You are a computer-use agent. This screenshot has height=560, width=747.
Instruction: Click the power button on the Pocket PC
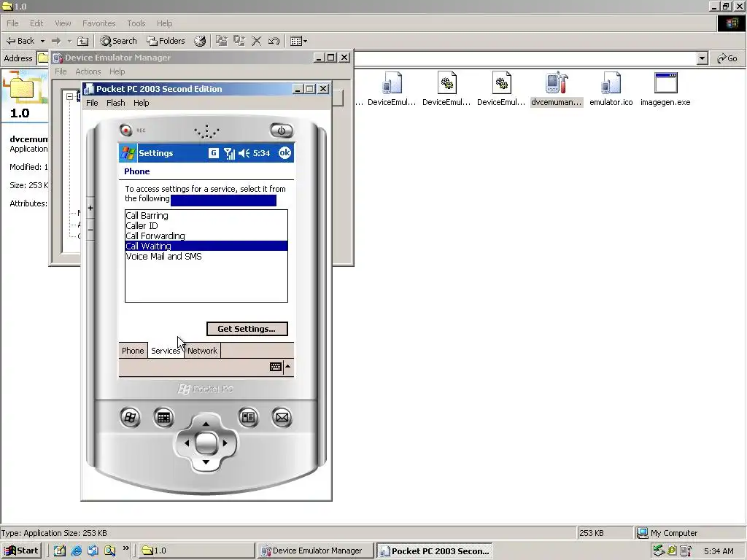click(x=282, y=131)
